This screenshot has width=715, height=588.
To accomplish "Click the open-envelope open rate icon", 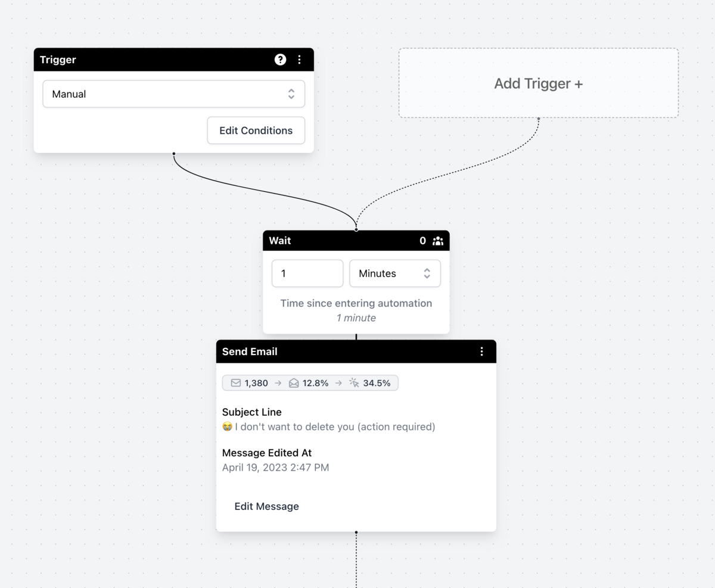I will (x=294, y=383).
